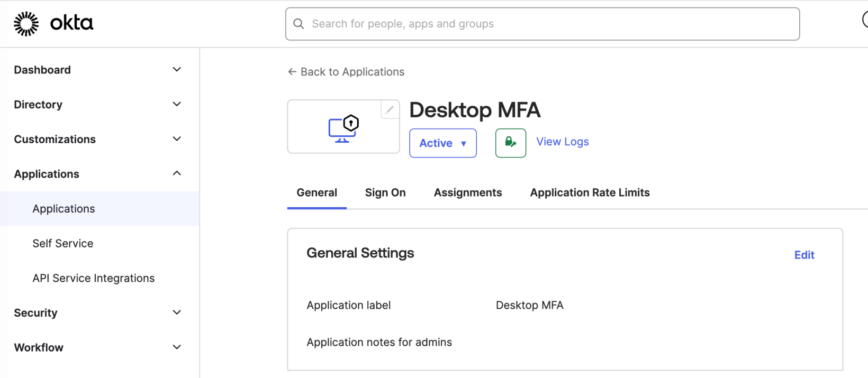This screenshot has height=378, width=868.
Task: Expand the Customizations sidebar section
Action: (177, 139)
